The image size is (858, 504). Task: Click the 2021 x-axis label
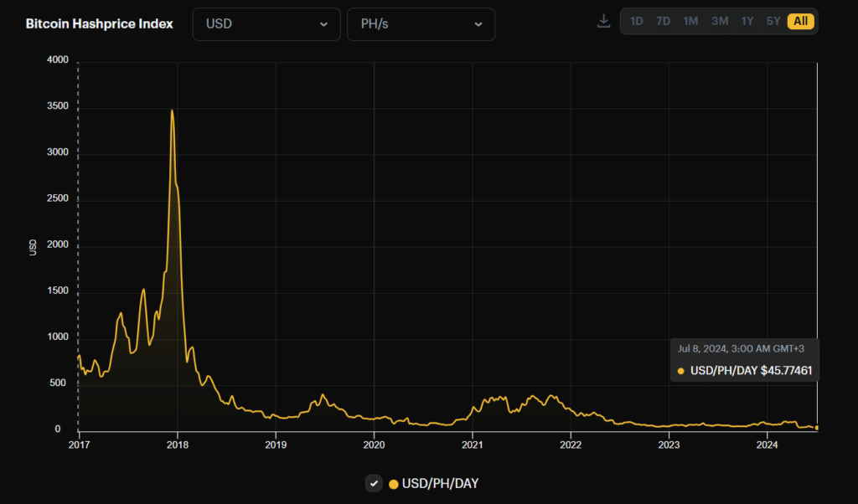pyautogui.click(x=473, y=445)
